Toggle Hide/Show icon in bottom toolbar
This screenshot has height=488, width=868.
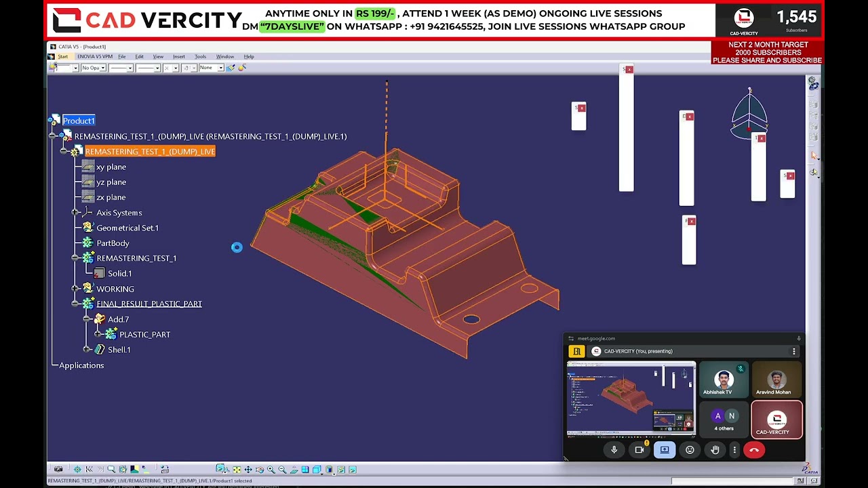[x=341, y=469]
